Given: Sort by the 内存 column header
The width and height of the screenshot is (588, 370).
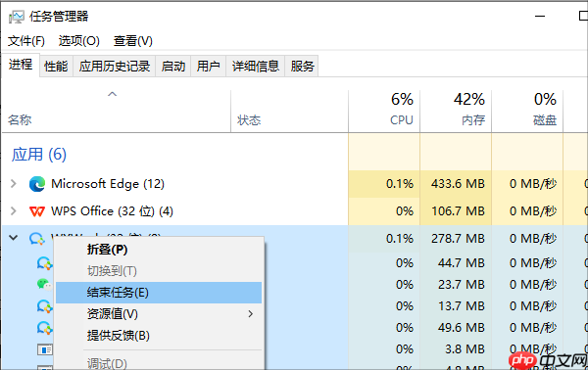Looking at the screenshot, I should (x=456, y=112).
